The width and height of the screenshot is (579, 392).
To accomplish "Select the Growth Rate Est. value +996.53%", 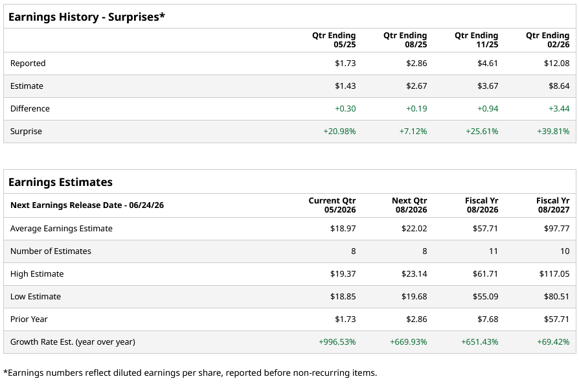I will point(337,342).
